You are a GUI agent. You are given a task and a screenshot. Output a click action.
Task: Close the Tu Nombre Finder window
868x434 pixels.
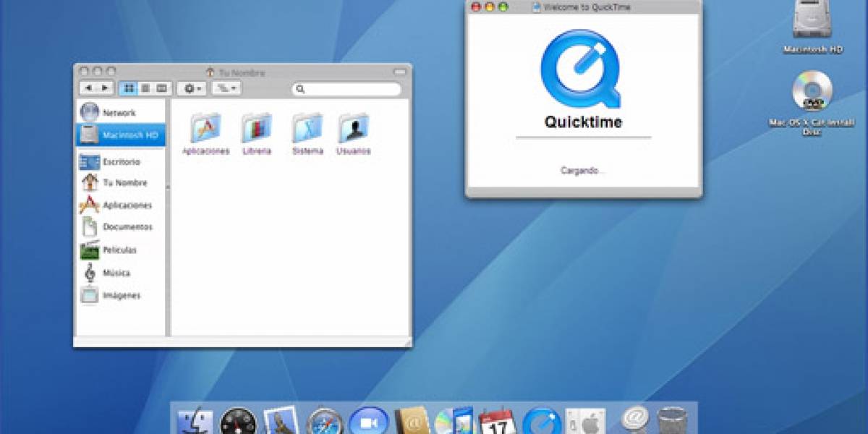[84, 72]
